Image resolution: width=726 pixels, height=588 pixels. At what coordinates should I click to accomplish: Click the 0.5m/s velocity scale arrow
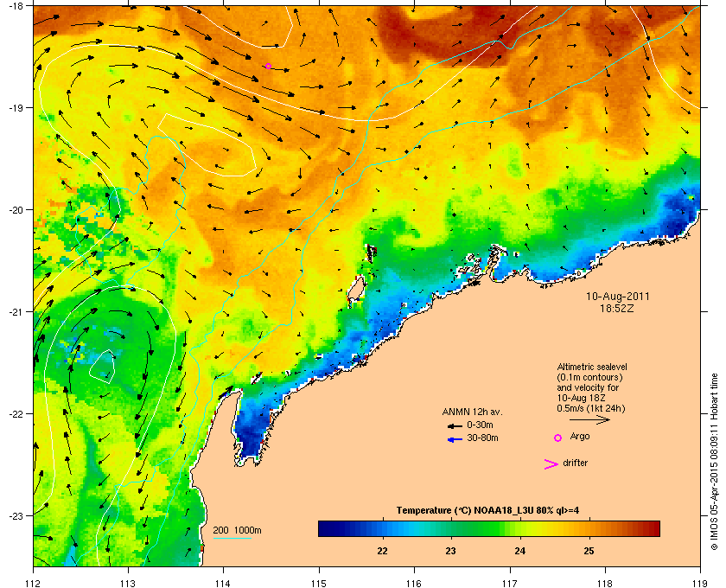[x=589, y=419]
